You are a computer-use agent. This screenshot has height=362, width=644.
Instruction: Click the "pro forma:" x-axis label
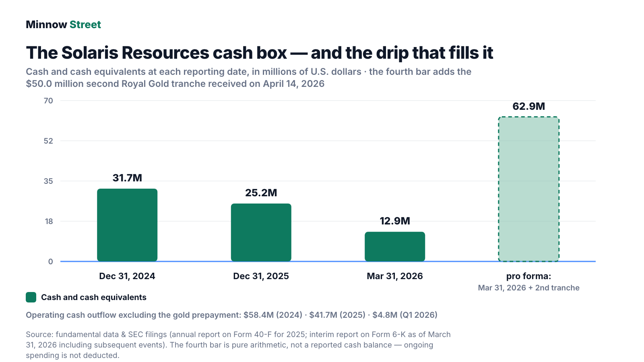click(528, 276)
